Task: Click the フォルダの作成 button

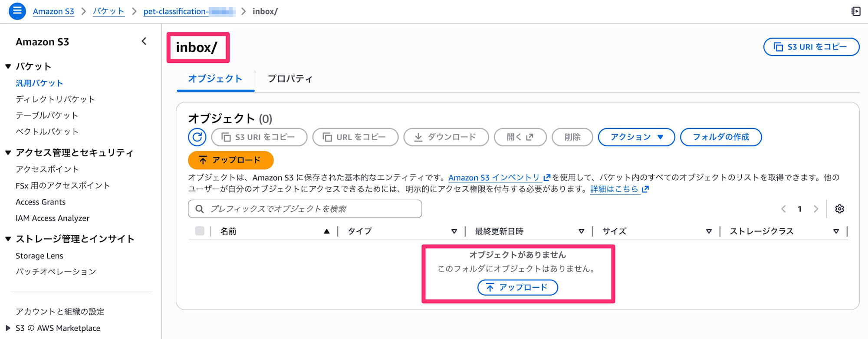Action: click(x=720, y=137)
